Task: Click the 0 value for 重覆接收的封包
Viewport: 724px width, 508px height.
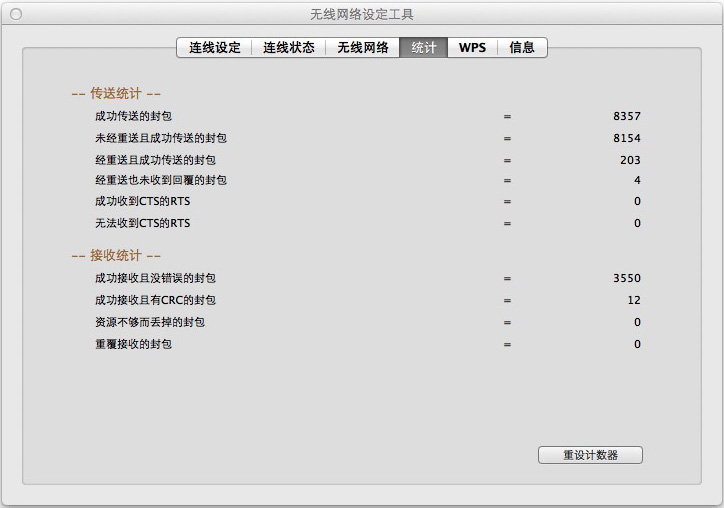Action: pyautogui.click(x=637, y=344)
